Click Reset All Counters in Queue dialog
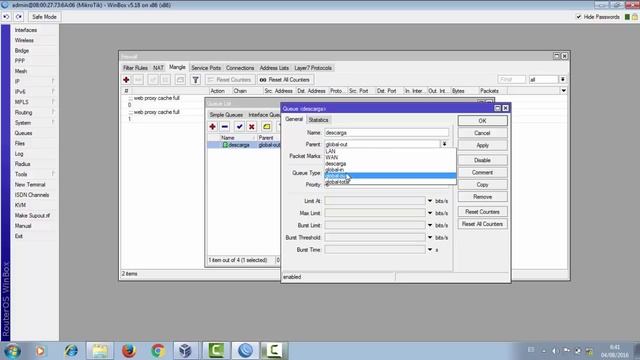This screenshot has width=640, height=360. [x=482, y=224]
